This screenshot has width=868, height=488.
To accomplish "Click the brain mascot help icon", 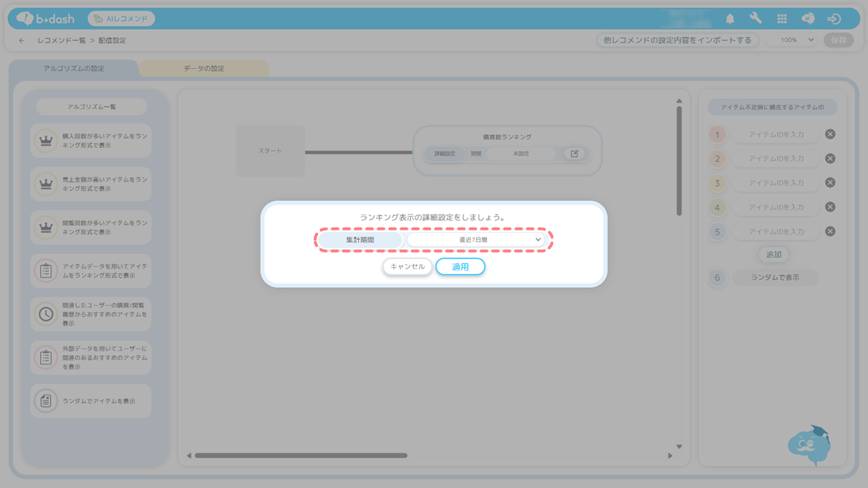I will point(809,446).
